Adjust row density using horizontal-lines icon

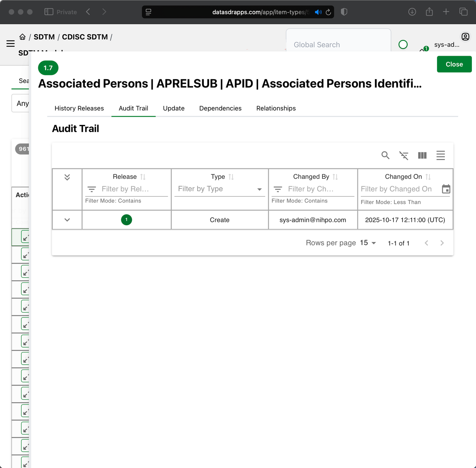coord(441,155)
